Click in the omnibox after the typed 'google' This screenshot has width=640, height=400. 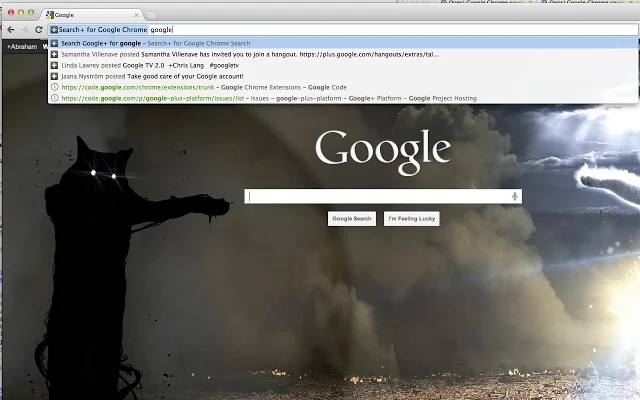173,30
